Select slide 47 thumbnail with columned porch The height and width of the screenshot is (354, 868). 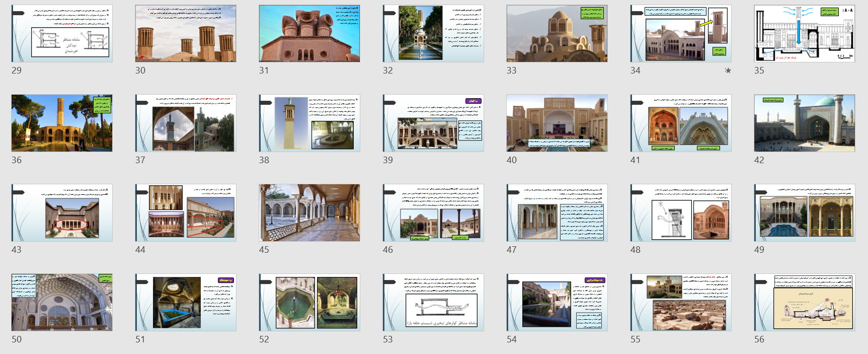click(557, 213)
